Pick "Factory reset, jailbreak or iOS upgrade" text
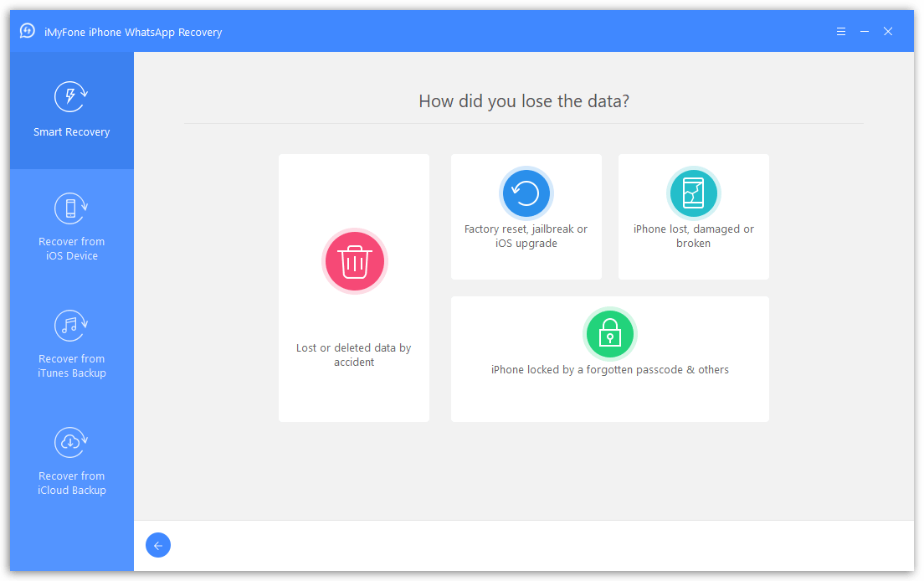 click(526, 236)
